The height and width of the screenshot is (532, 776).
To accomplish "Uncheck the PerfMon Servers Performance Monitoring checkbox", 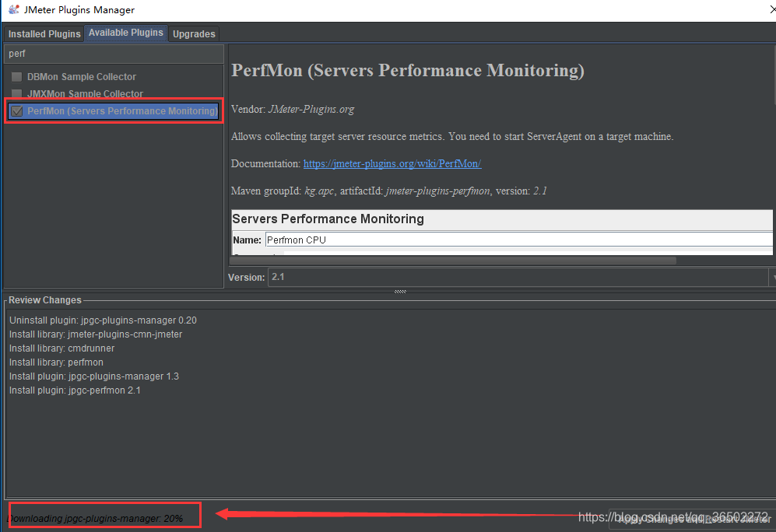I will coord(17,110).
